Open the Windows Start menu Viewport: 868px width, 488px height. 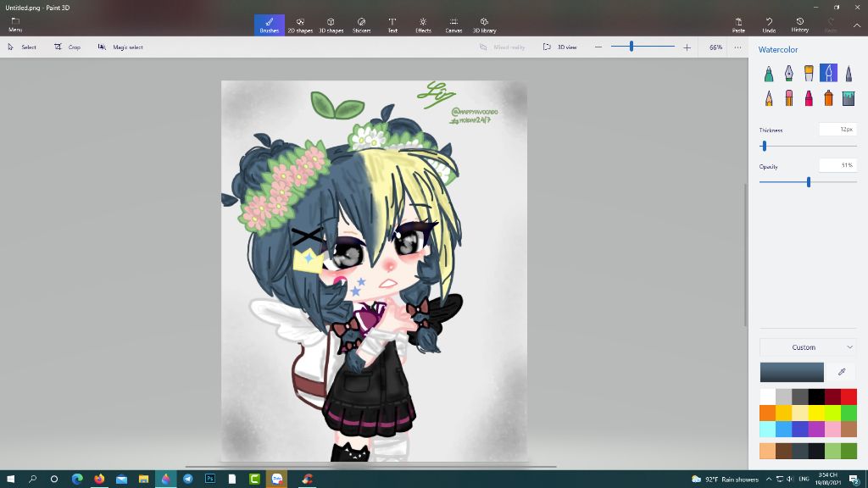tap(10, 480)
